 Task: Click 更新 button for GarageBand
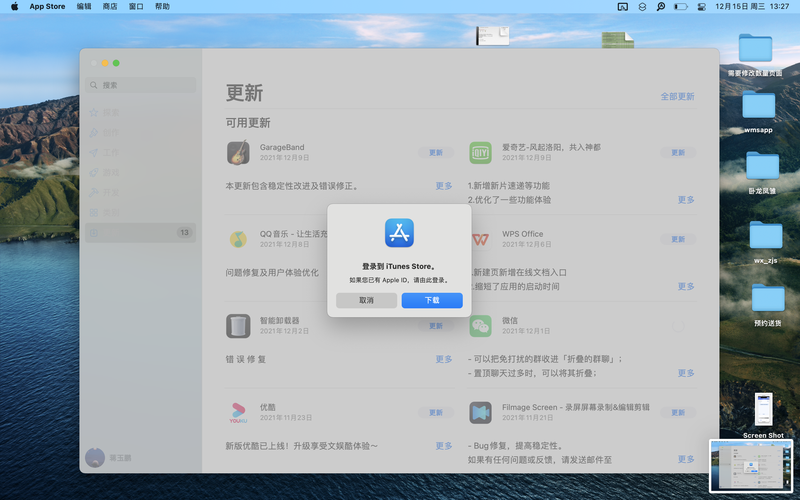tap(436, 153)
